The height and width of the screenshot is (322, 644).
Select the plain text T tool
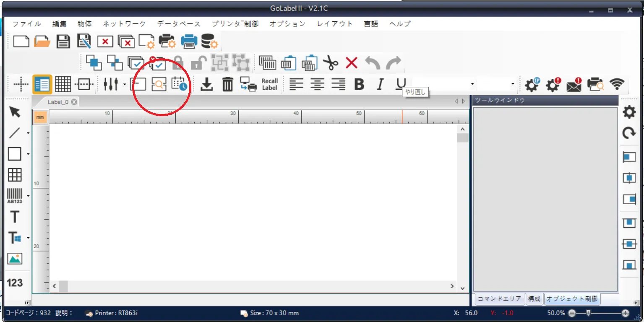[x=15, y=217]
